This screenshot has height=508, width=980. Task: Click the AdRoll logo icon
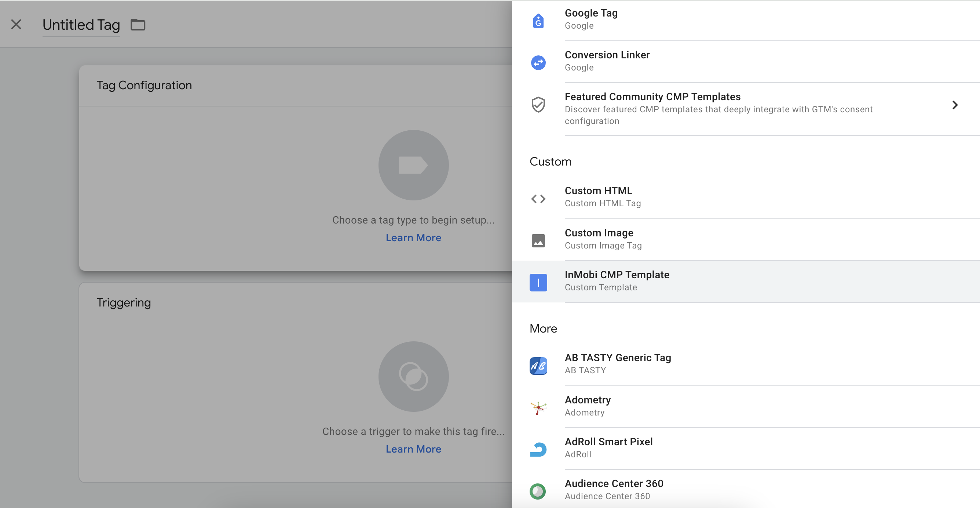tap(538, 449)
